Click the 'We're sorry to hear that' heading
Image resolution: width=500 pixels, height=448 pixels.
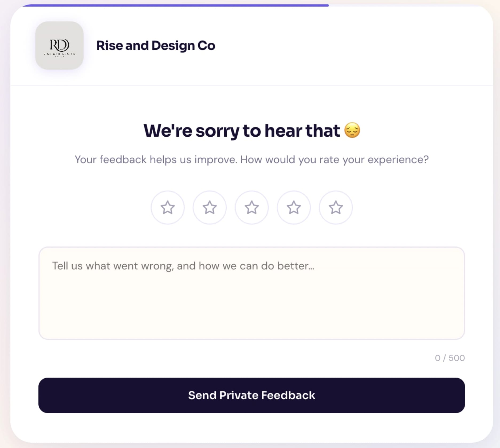[x=242, y=131]
